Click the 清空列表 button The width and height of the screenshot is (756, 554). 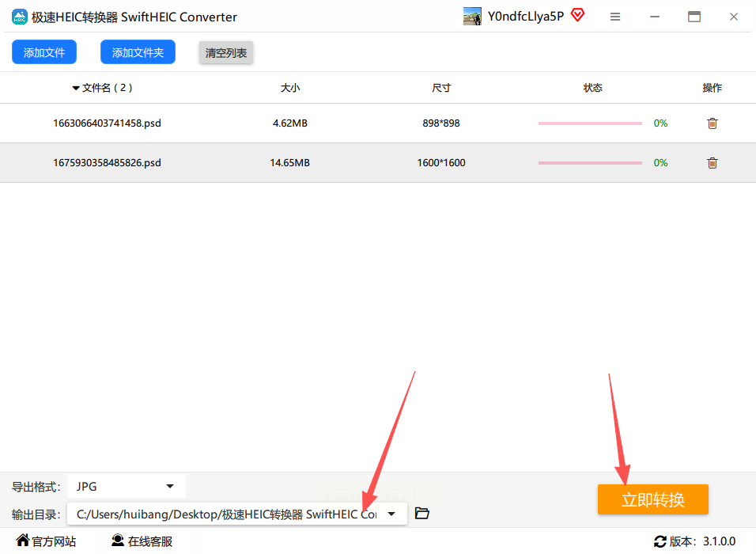(226, 52)
